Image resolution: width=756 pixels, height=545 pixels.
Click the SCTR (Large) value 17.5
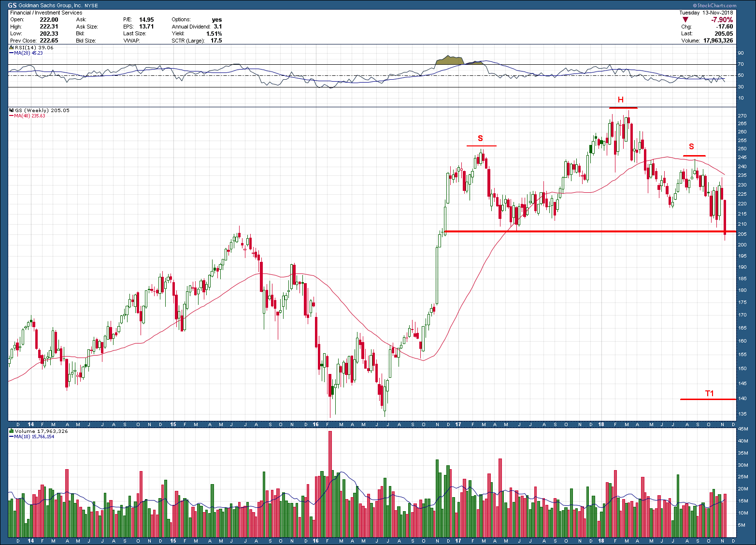click(216, 41)
